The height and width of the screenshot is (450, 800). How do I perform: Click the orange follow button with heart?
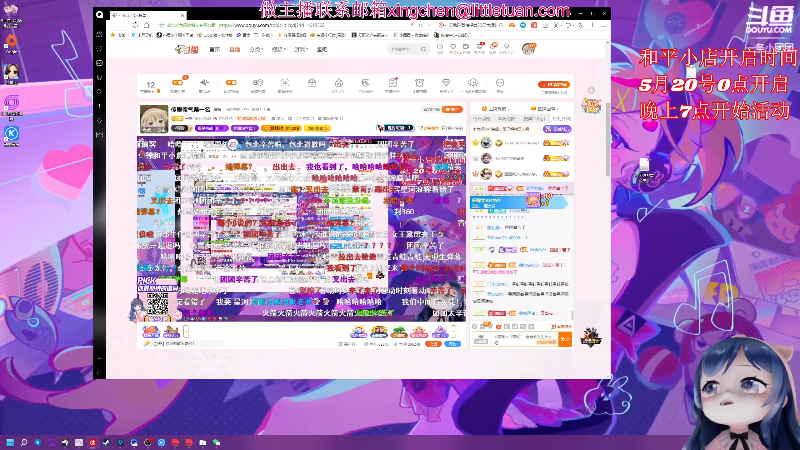click(x=452, y=109)
